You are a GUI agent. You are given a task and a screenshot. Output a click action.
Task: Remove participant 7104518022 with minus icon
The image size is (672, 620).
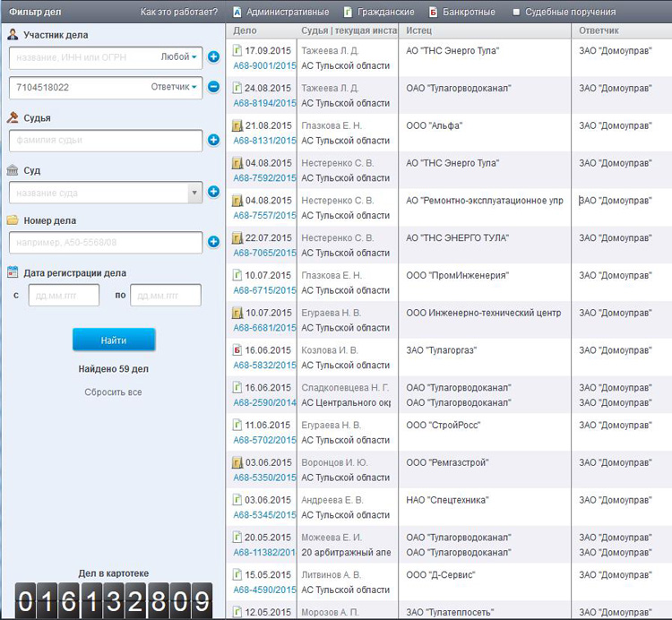pos(213,87)
